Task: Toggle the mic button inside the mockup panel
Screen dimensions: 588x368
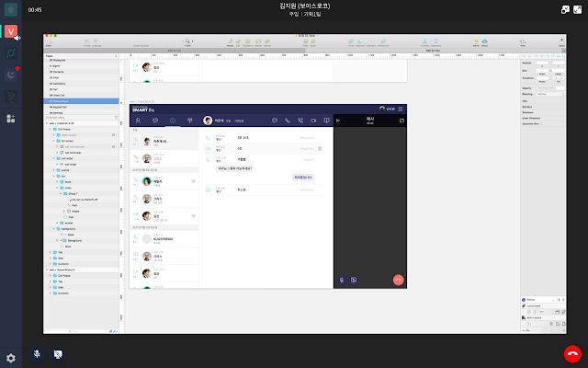Action: [x=341, y=280]
